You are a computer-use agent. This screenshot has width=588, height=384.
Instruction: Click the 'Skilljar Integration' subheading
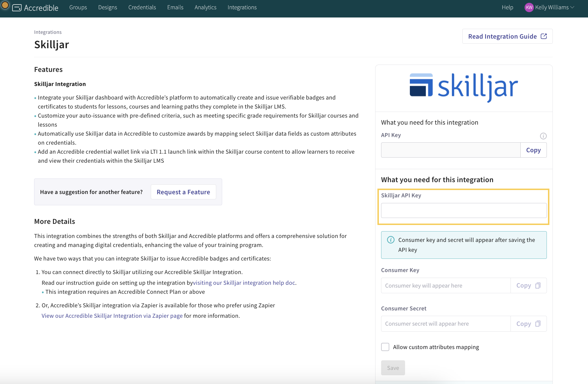point(60,84)
